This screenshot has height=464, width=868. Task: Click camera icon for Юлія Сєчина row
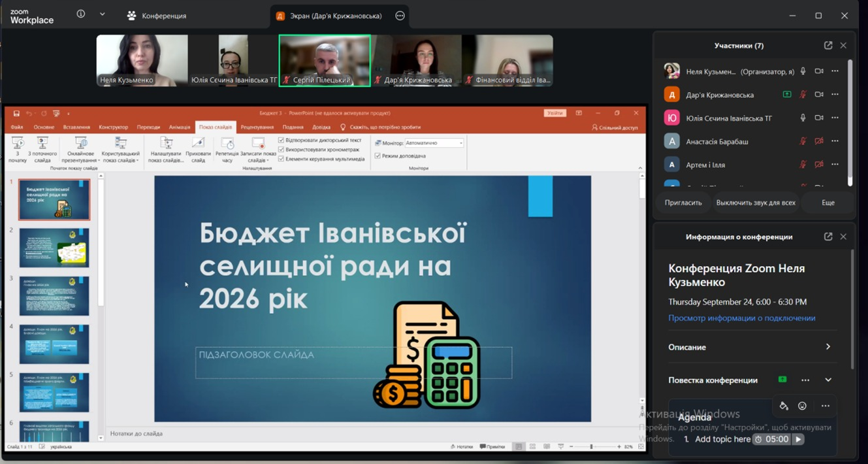819,118
